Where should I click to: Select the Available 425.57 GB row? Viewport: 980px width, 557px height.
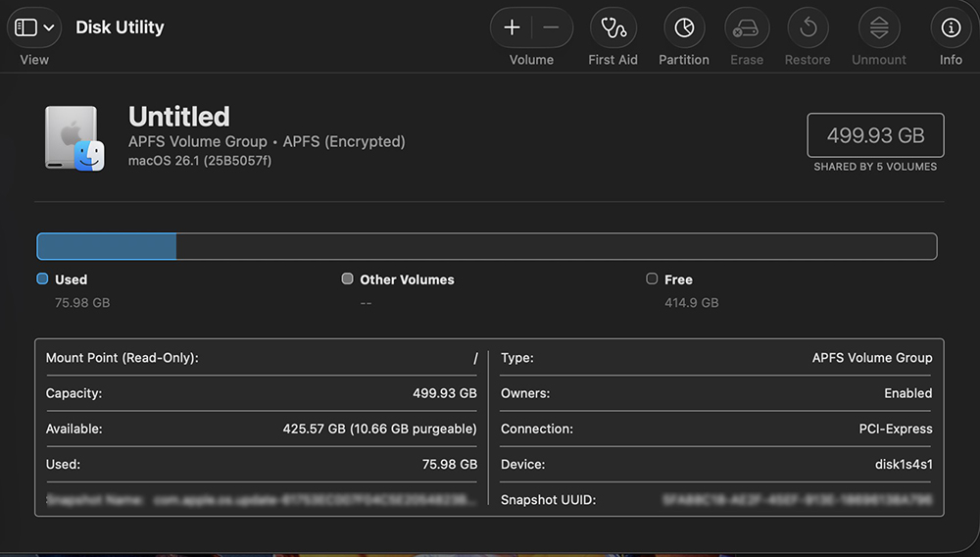click(262, 429)
